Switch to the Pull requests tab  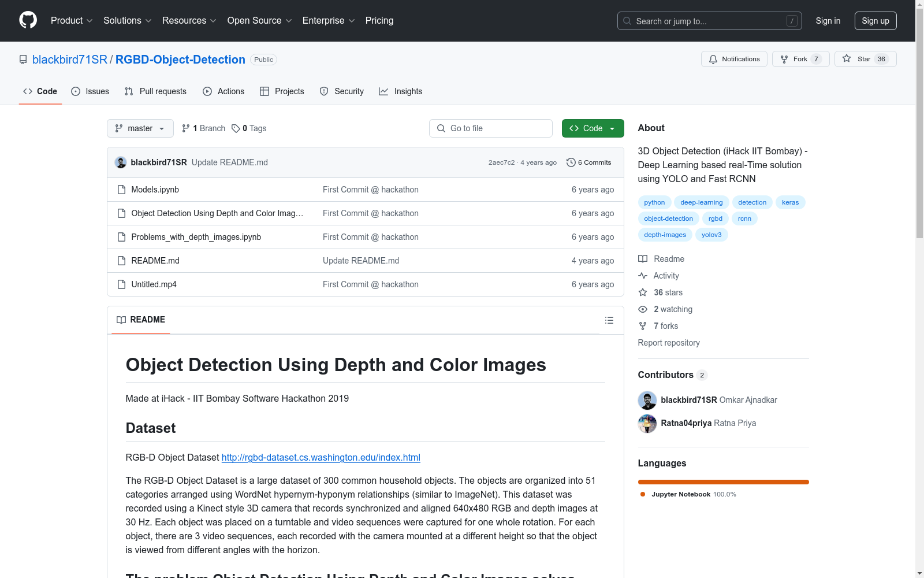(155, 91)
